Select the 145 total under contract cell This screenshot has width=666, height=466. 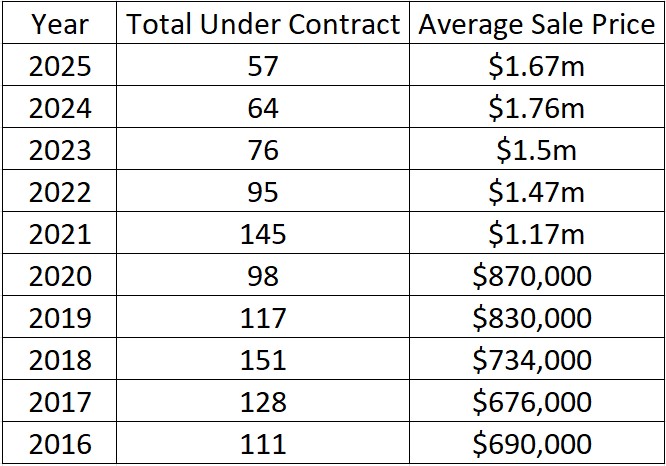click(263, 234)
